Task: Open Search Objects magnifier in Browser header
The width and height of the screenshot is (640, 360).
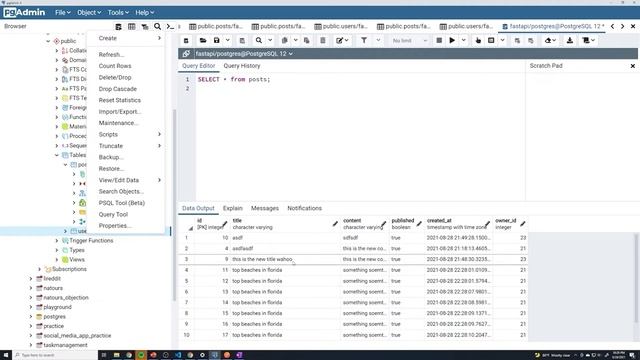Action: (158, 27)
